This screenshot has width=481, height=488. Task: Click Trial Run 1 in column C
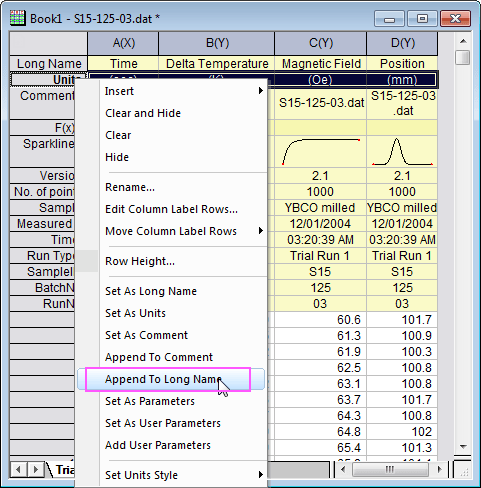point(321,256)
